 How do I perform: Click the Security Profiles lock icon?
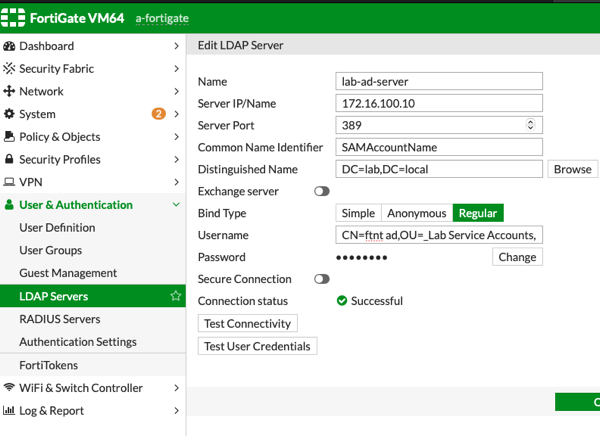(x=10, y=160)
